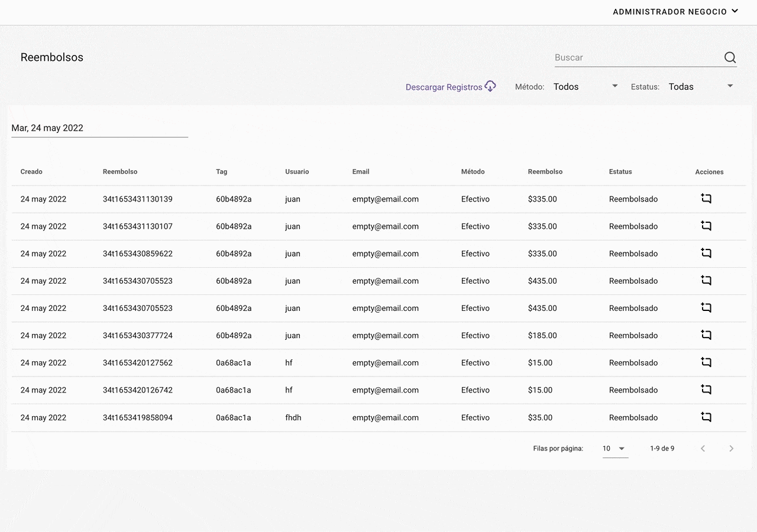Open the date picker showing Mar, 24 may 2022
757x532 pixels.
(99, 128)
